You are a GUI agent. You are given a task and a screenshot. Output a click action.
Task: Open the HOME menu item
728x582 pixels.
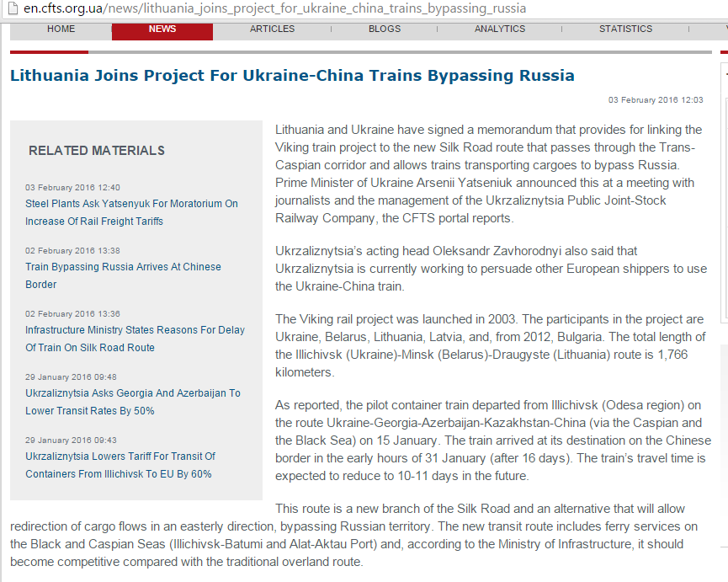tap(61, 29)
